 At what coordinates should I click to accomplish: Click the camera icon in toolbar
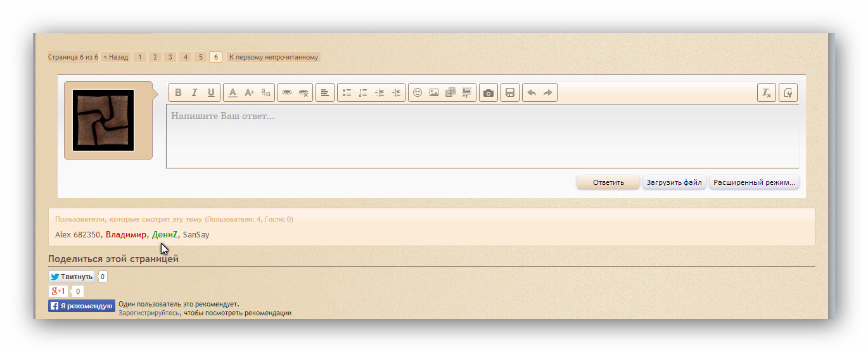click(x=488, y=92)
